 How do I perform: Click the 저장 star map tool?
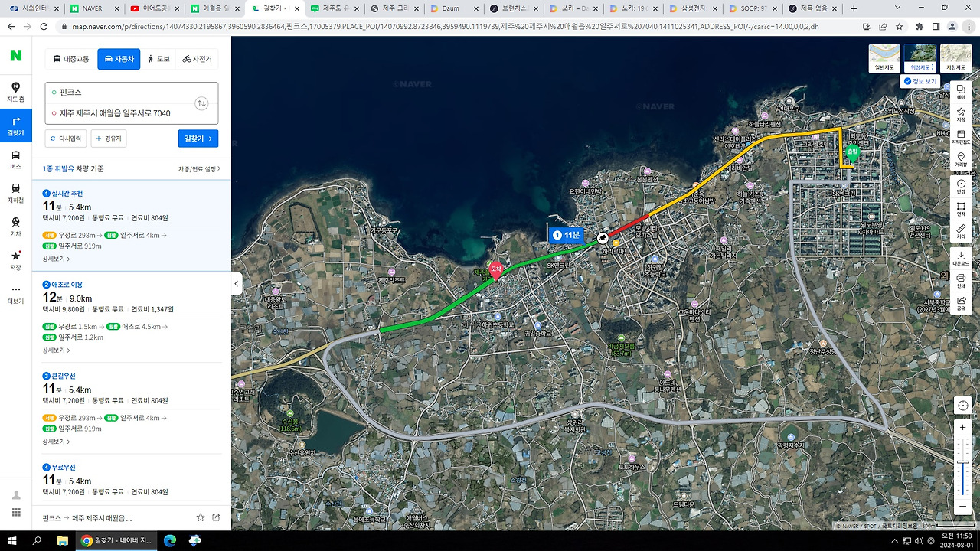961,114
